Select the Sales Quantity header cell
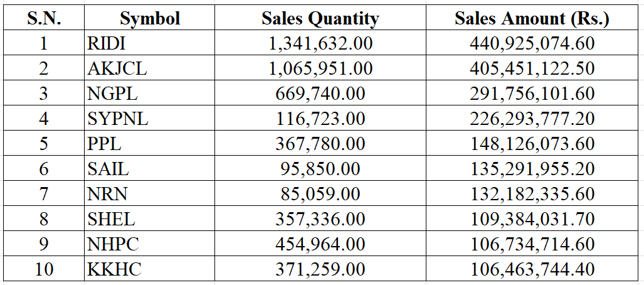This screenshot has width=644, height=285. (320, 18)
